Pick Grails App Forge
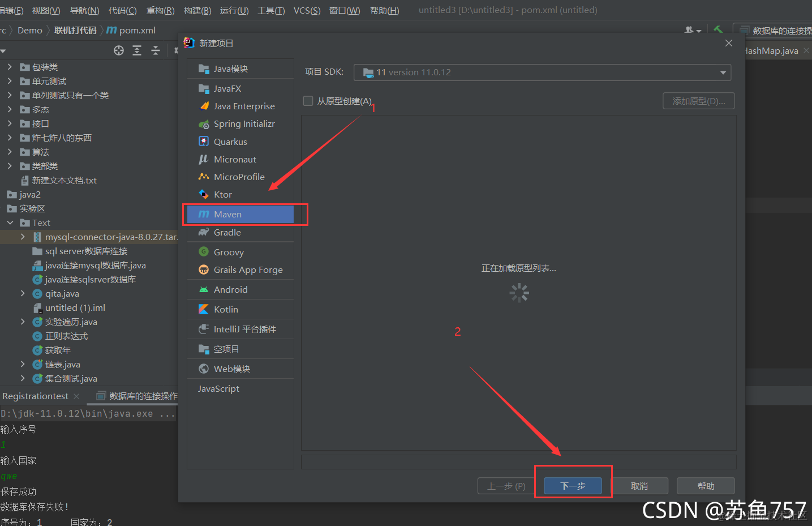 coord(240,270)
